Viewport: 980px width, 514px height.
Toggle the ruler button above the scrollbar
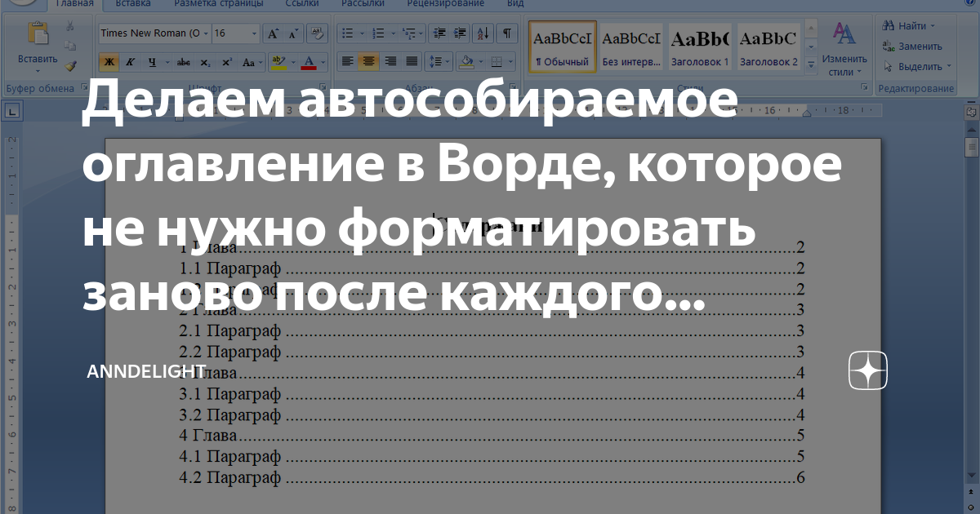pyautogui.click(x=971, y=112)
